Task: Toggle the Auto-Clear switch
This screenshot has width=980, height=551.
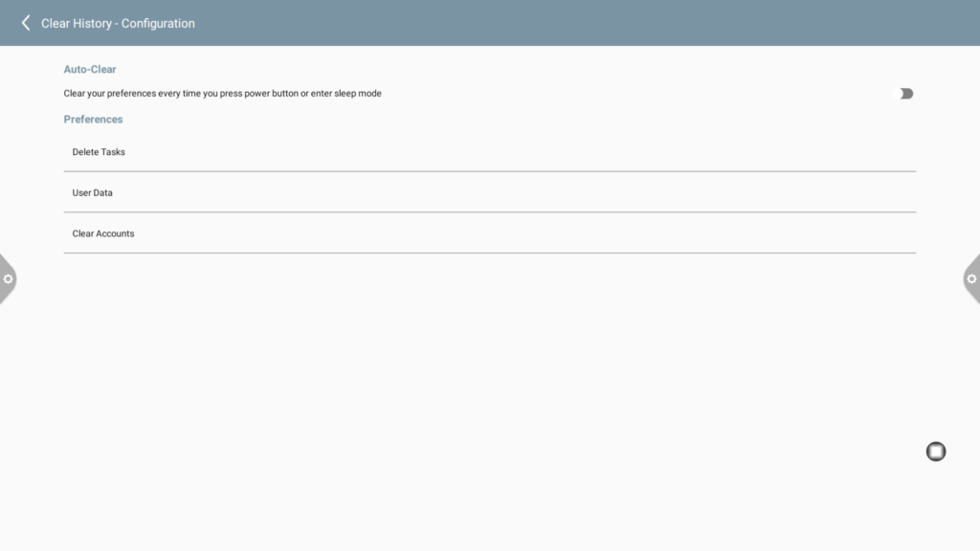Action: (905, 94)
